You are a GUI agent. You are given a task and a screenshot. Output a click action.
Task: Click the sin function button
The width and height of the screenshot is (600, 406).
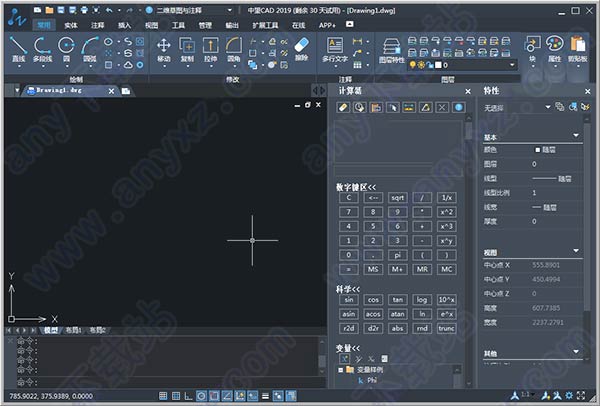[x=349, y=300]
